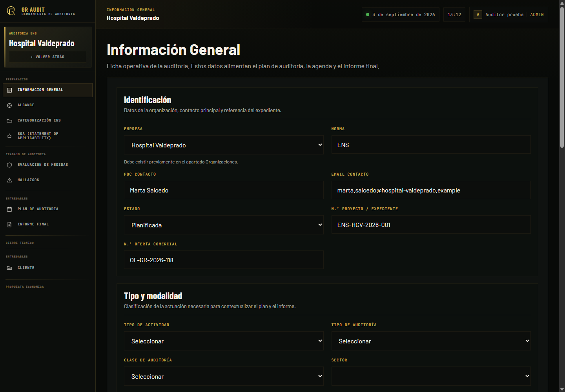
Task: Click the 'Tipo y modalidad' heading
Action: pyautogui.click(x=153, y=296)
